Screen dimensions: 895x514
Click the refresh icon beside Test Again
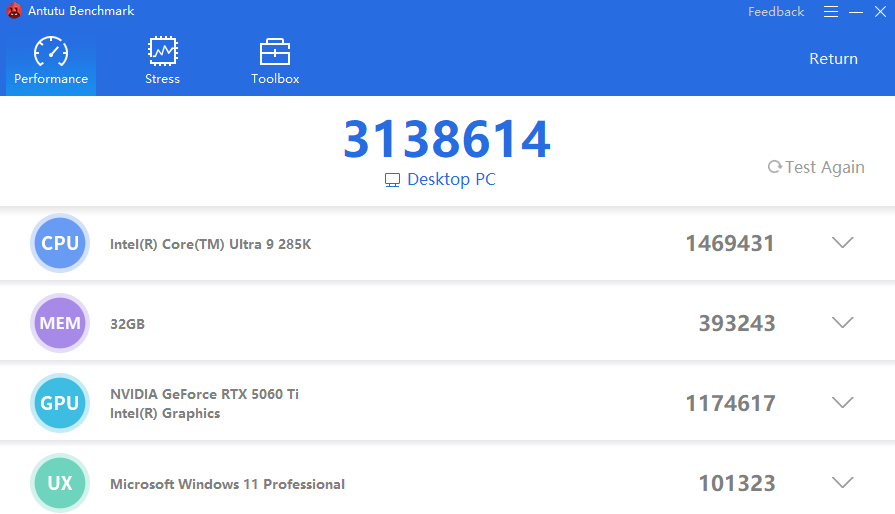(x=774, y=167)
